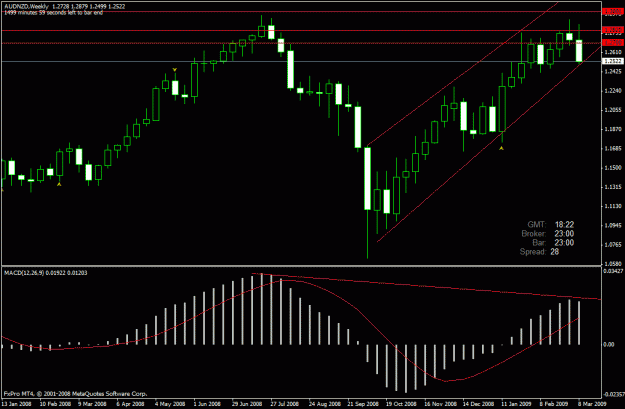Click the '1499 minutes 59 seconds left' countdown text

(x=53, y=13)
